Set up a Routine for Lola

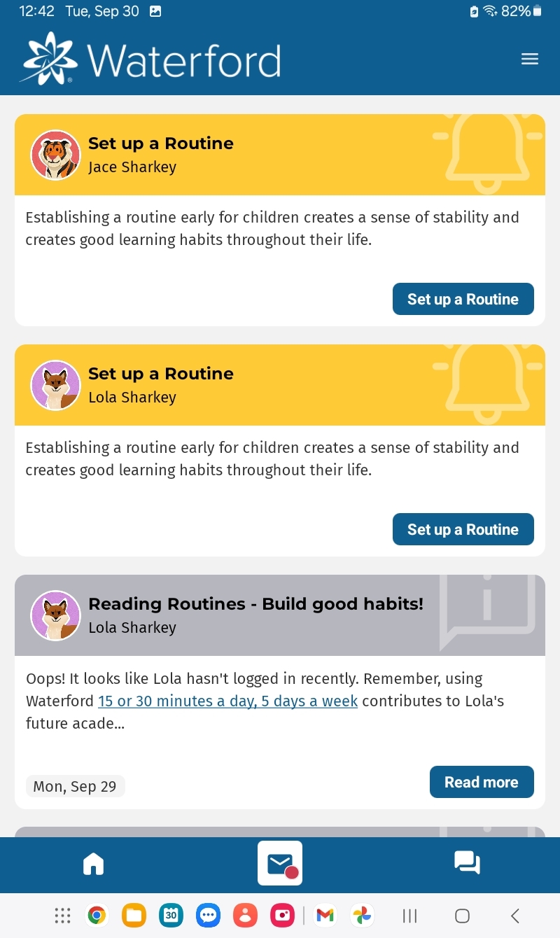463,530
